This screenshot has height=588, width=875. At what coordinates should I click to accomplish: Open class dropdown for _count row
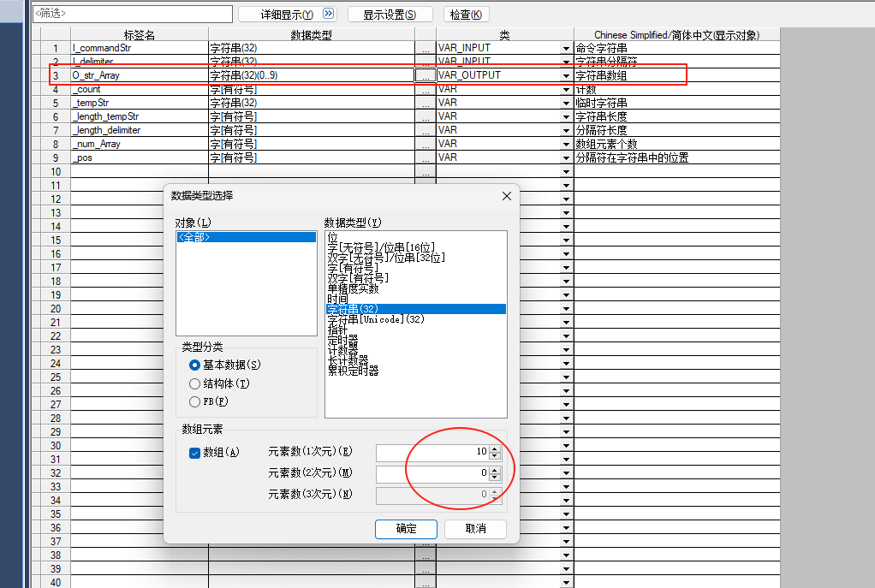[566, 90]
